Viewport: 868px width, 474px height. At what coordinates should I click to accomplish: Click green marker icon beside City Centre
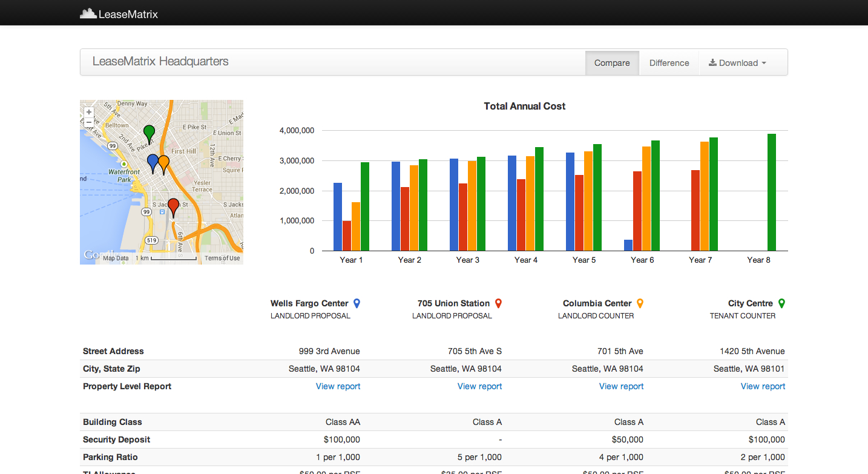[781, 303]
